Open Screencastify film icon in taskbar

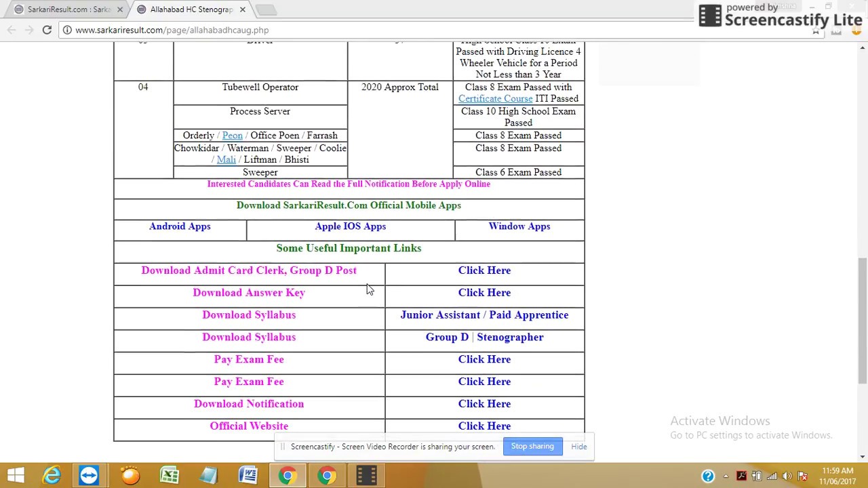coord(366,475)
